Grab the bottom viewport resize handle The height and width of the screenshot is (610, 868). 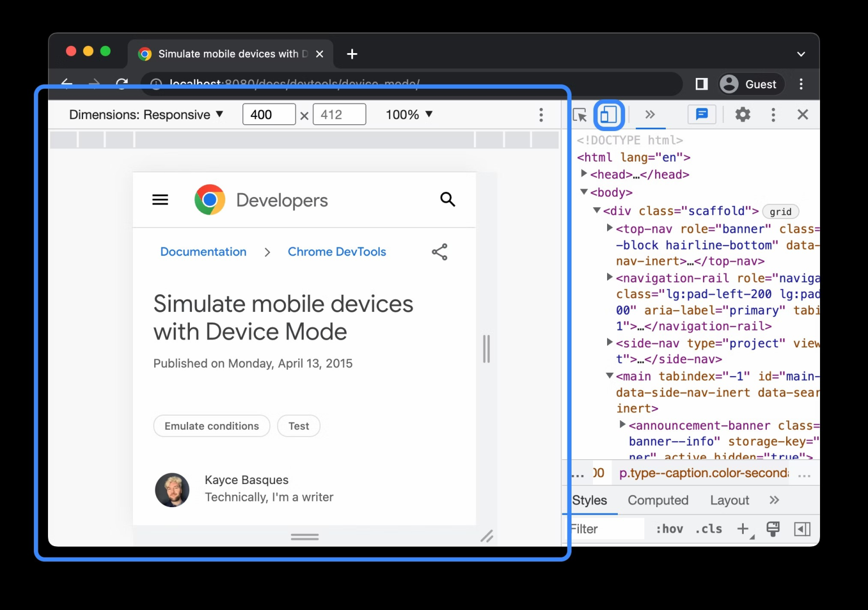(x=305, y=537)
